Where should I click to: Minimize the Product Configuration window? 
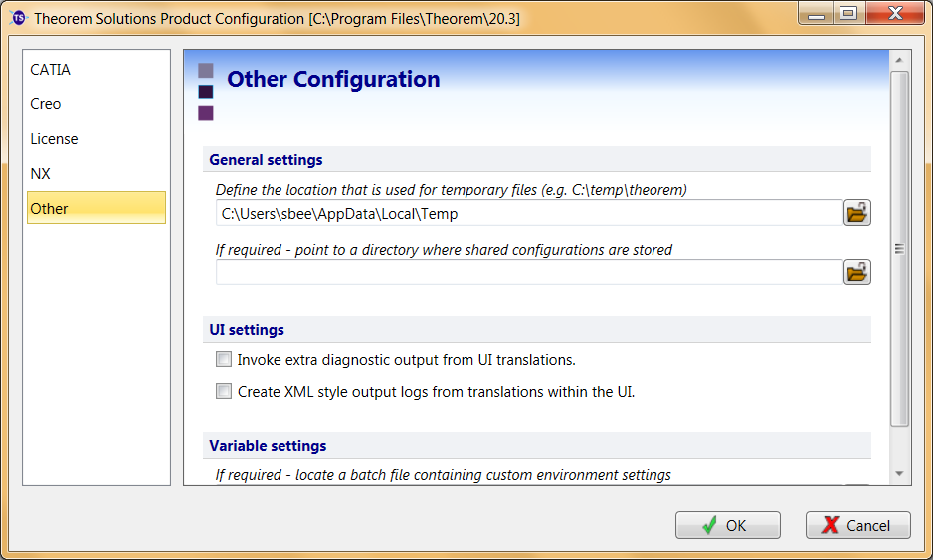(x=816, y=13)
